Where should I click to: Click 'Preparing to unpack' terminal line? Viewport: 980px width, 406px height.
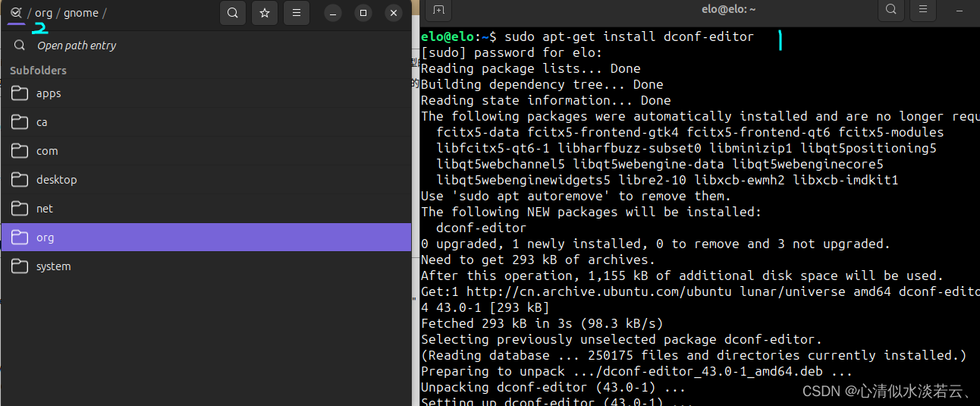(x=636, y=371)
